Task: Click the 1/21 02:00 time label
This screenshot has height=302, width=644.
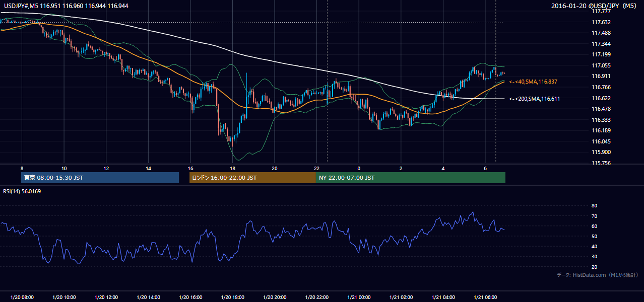Action: [401, 297]
